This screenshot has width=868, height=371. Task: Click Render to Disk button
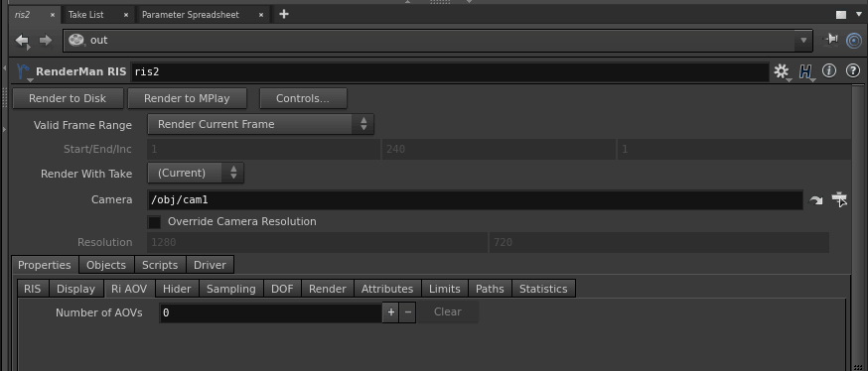pos(68,98)
